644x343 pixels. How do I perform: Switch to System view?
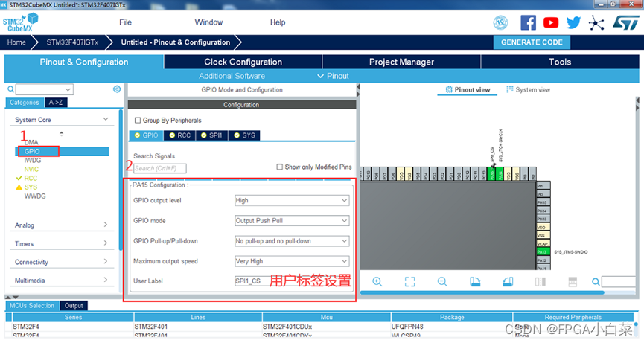[x=528, y=89]
